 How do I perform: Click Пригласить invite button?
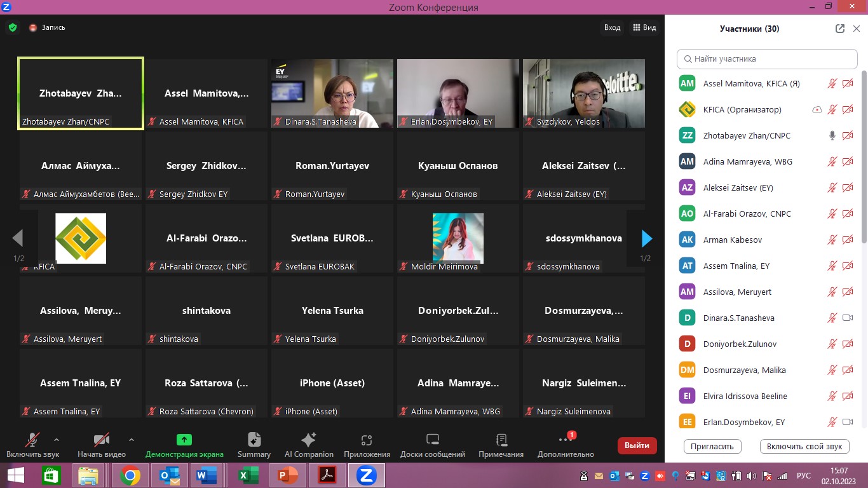[x=712, y=446]
